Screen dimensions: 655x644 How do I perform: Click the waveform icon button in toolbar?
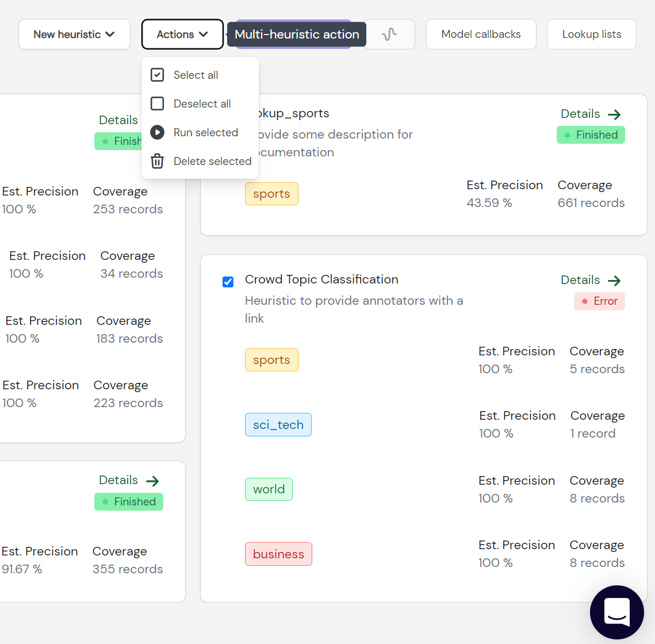pos(389,34)
